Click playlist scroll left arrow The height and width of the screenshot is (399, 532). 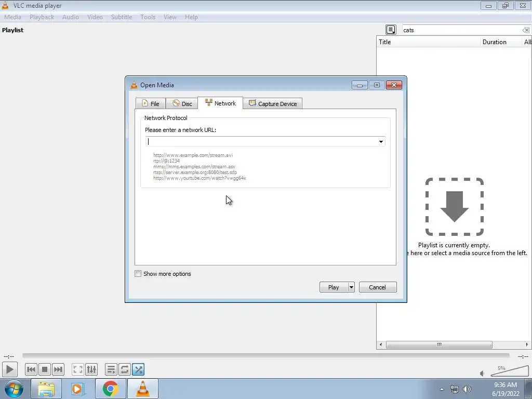point(381,345)
